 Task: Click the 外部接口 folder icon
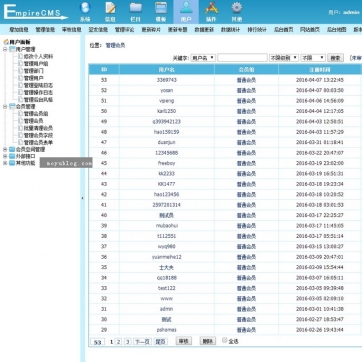coord(12,156)
